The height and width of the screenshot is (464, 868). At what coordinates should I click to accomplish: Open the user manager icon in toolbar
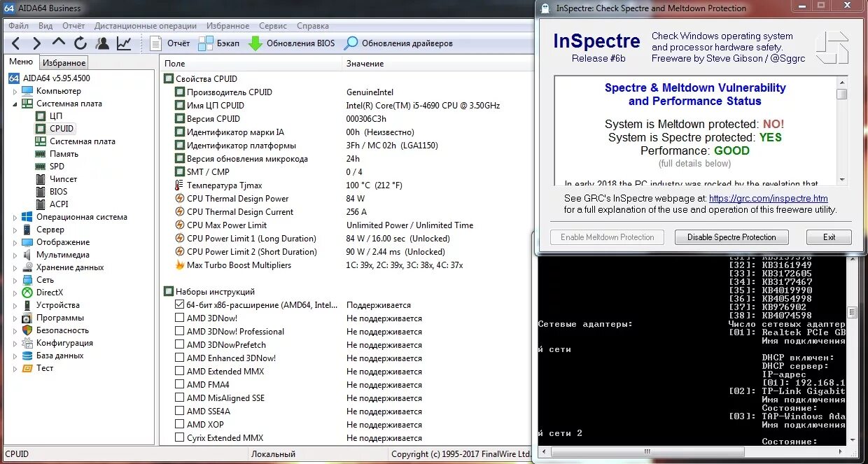tap(103, 43)
